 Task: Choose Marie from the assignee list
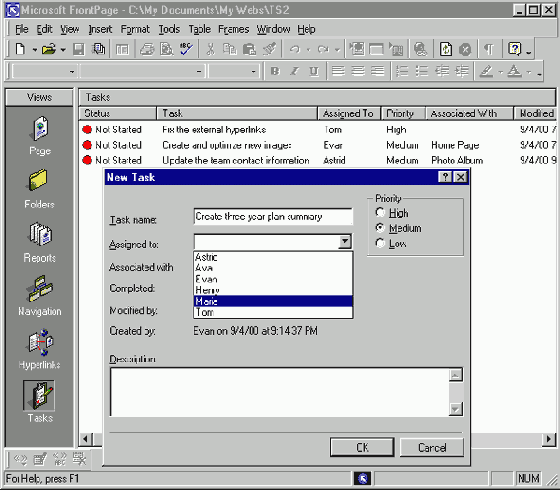tap(273, 301)
